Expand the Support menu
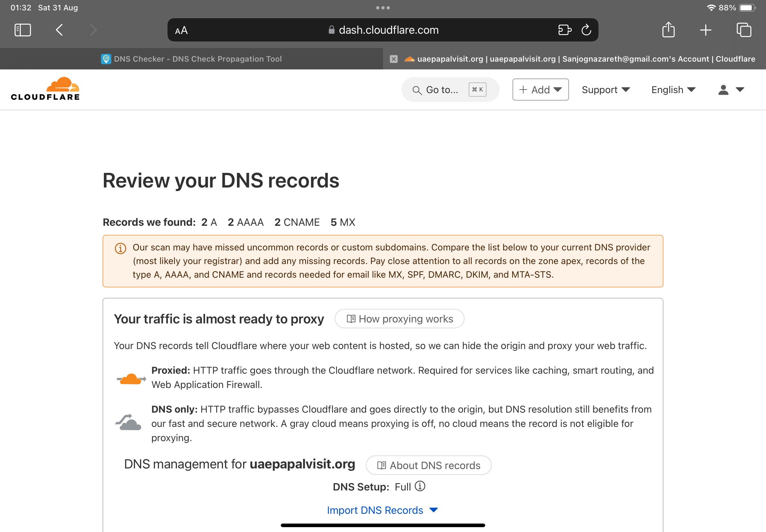This screenshot has height=532, width=766. pyautogui.click(x=606, y=90)
